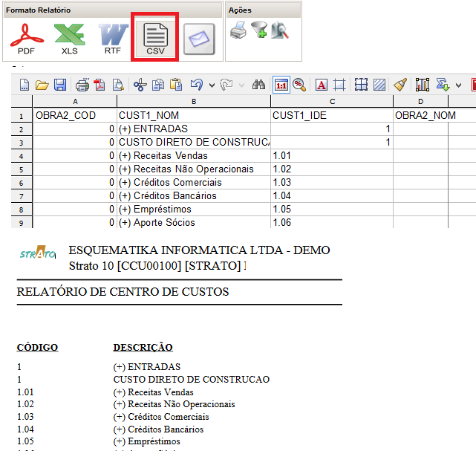Click spreadsheet cell (+) Receitas Vendas
Viewport: 476px width, 451px height.
pos(194,155)
